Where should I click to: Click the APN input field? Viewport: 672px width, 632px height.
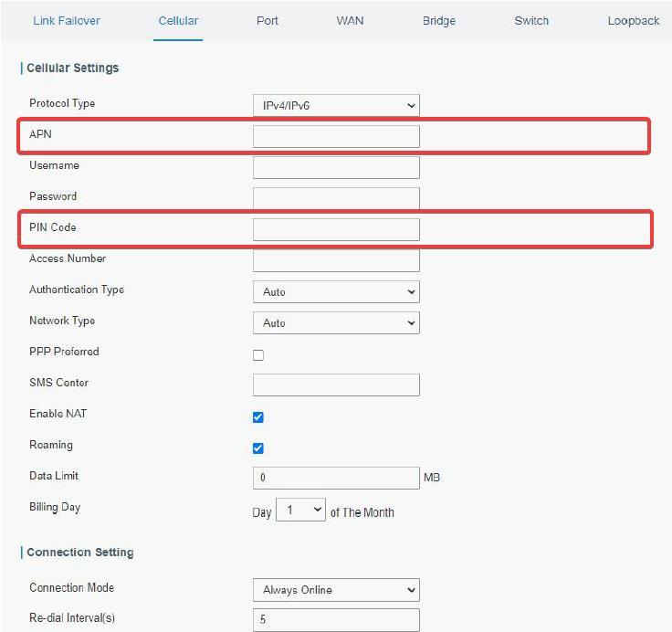tap(336, 136)
